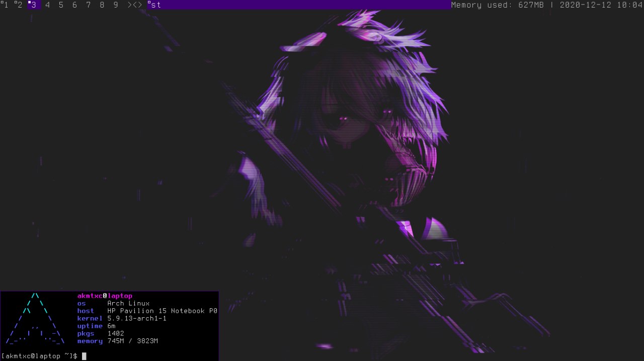Click the 'akmtxc@laptop' header in fetch output

tap(105, 296)
